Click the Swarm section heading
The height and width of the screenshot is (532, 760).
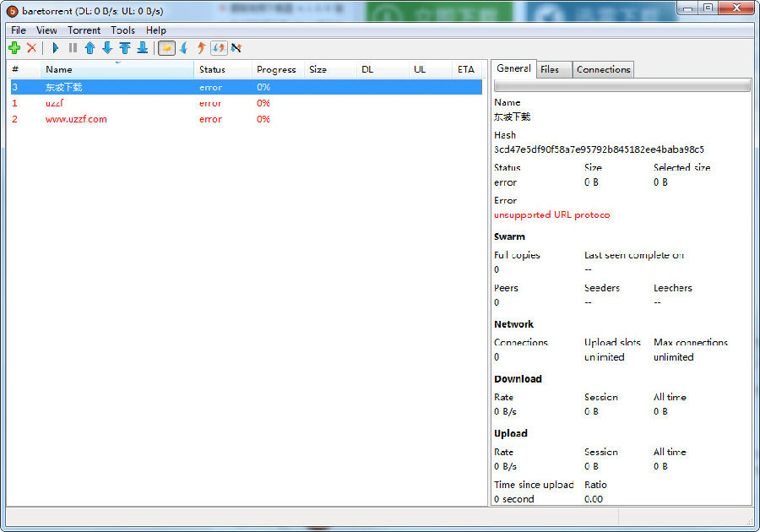509,236
